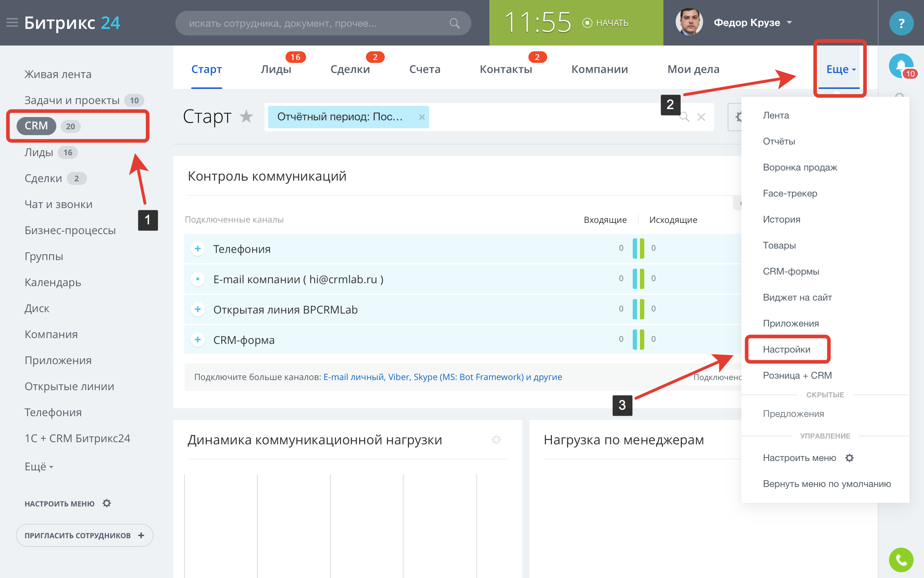Select Настройки in the Еще dropdown menu
This screenshot has height=578, width=924.
786,349
